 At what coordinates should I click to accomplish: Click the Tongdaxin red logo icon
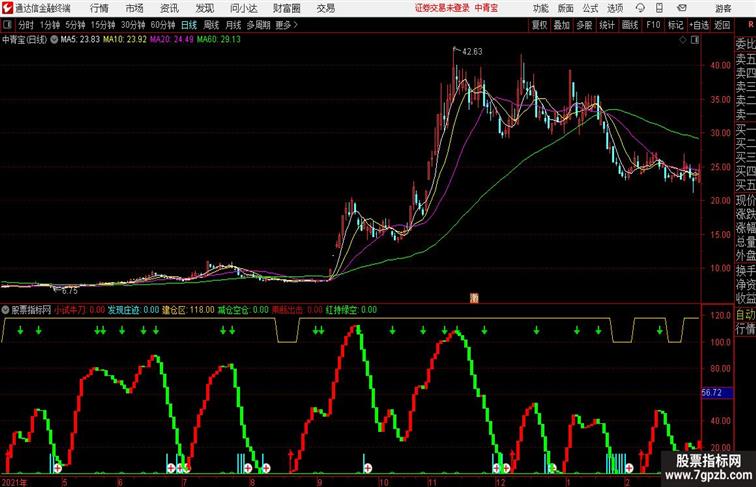click(x=7, y=8)
